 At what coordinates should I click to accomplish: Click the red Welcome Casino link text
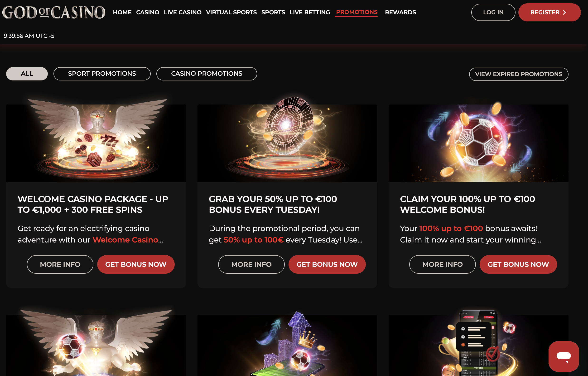tap(125, 240)
